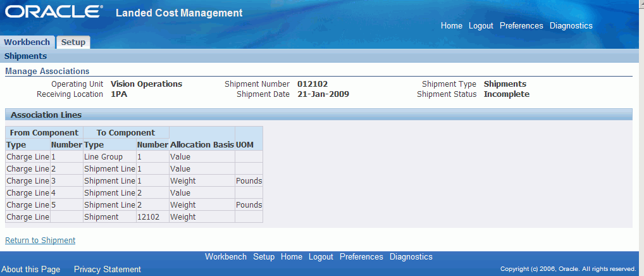The image size is (644, 276).
Task: Click the Return to Shipment link
Action: [40, 241]
